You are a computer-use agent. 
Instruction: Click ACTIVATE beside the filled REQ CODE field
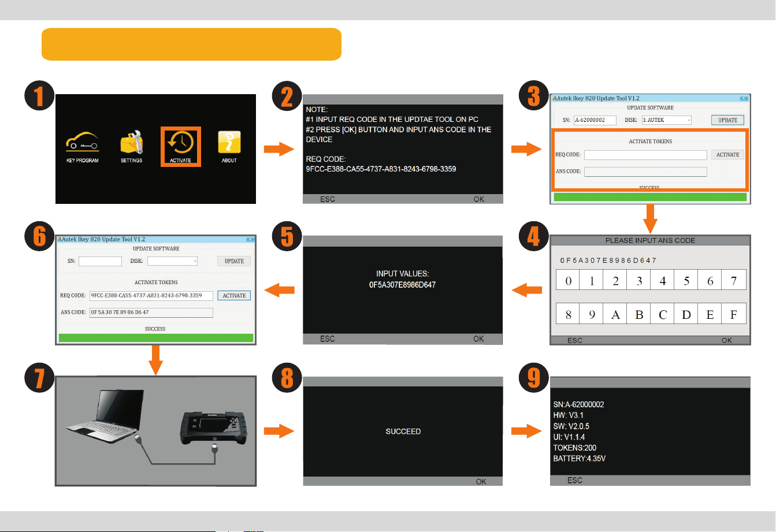234,296
